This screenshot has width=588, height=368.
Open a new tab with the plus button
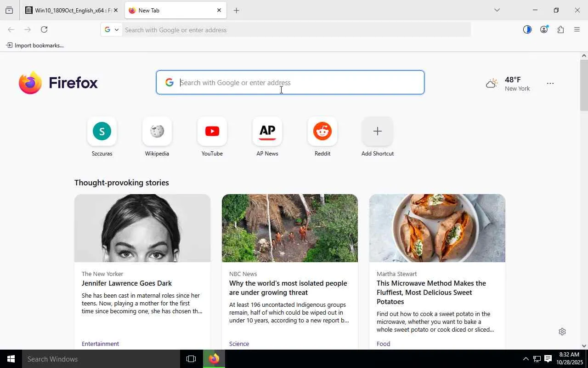pos(236,10)
